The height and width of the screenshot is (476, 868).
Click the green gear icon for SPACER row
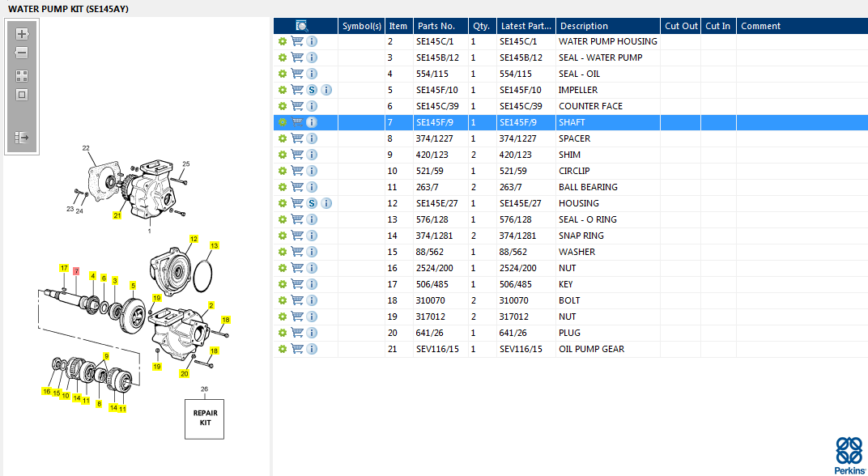[283, 138]
